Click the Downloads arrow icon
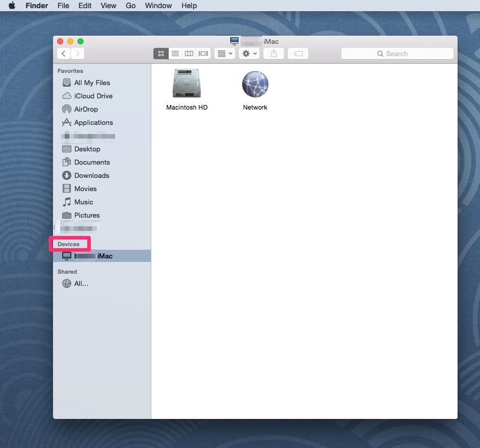 66,175
